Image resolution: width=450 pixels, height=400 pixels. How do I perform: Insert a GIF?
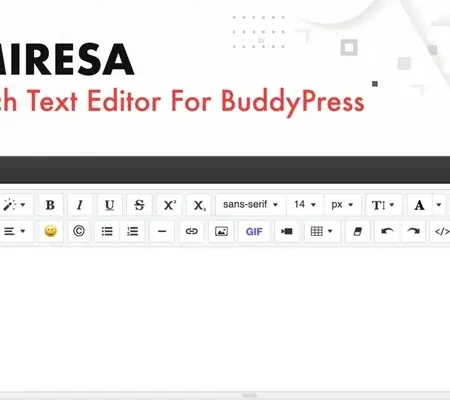coord(254,231)
